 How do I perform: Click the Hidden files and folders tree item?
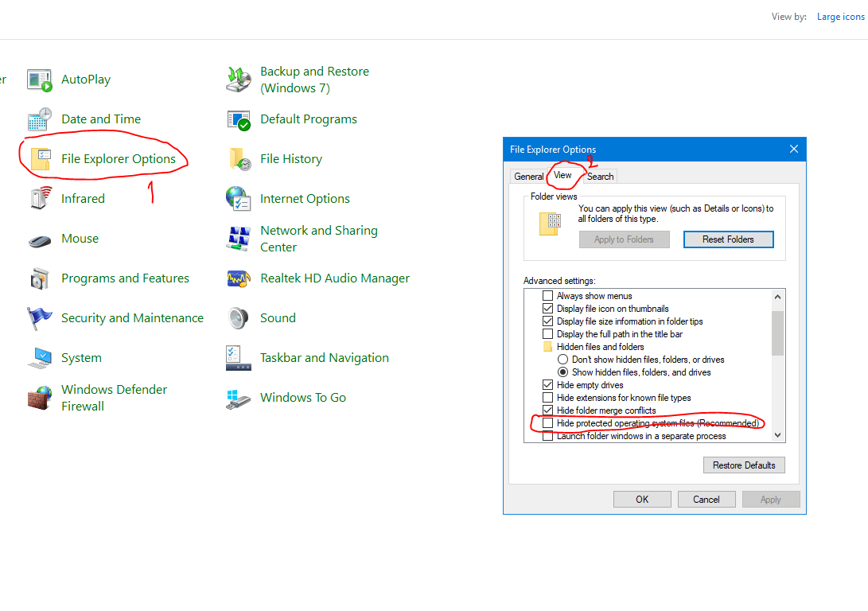point(600,347)
